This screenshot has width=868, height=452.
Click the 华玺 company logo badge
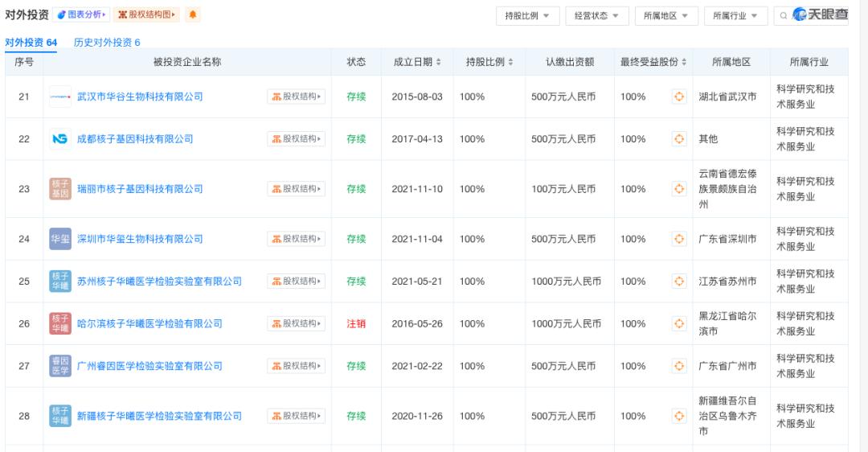tap(60, 239)
